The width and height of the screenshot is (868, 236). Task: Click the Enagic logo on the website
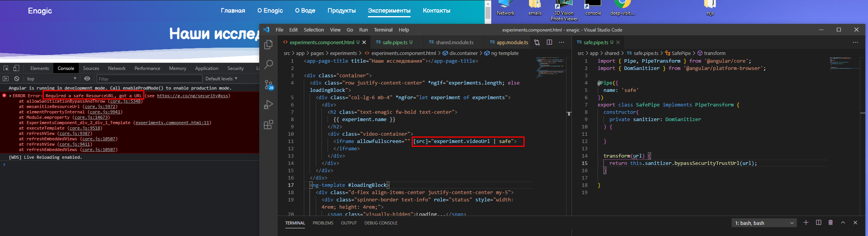click(x=40, y=11)
